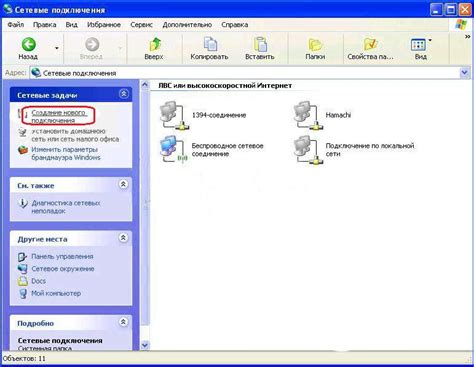This screenshot has height=367, width=474.
Task: Click the task pane scroll down arrow
Action: (x=145, y=345)
